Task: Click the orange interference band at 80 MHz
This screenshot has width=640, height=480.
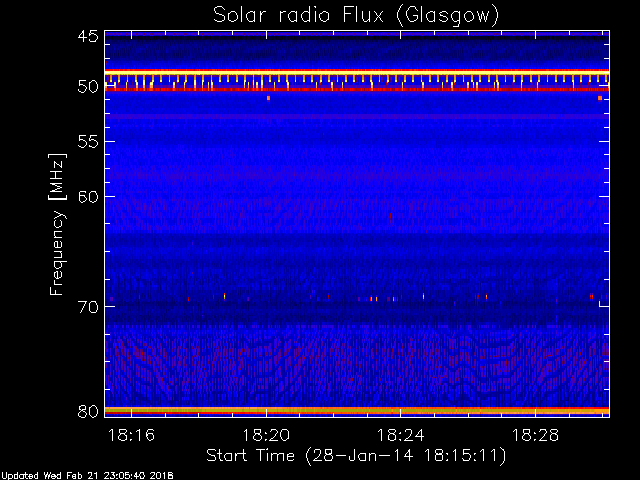Action: [357, 410]
